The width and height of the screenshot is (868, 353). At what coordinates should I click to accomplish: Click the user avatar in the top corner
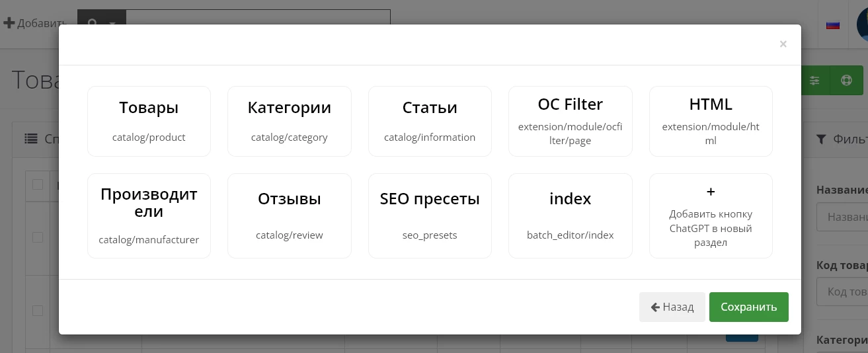862,24
